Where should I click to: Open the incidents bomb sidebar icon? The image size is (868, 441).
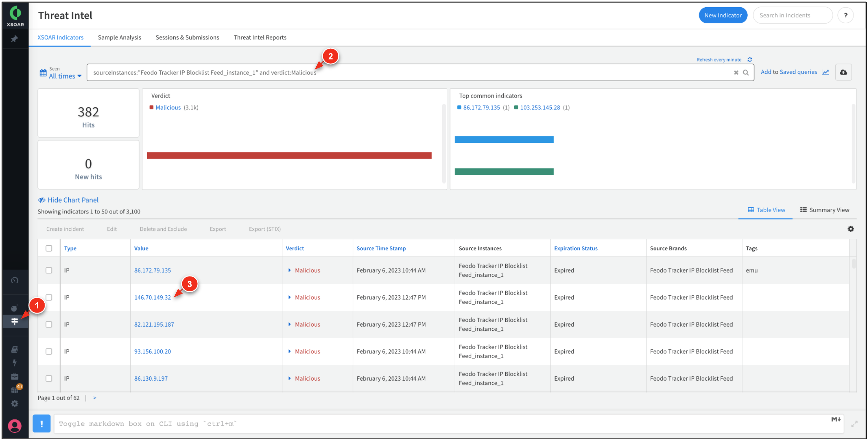(14, 308)
